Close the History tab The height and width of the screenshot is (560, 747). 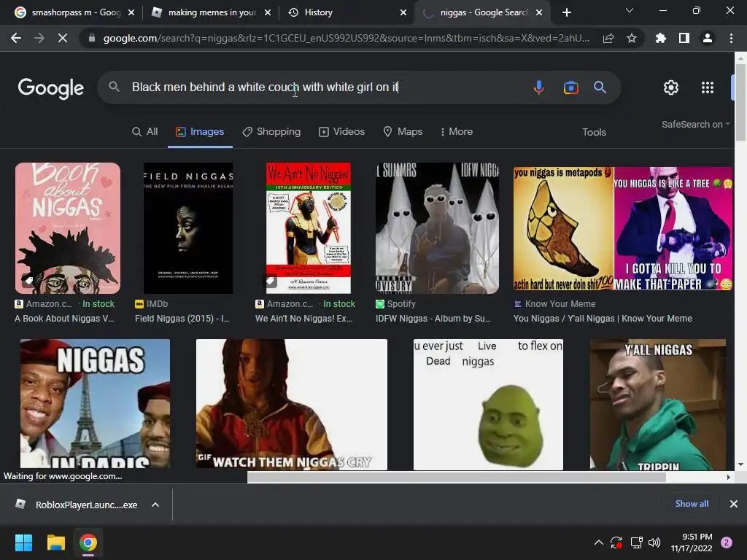[403, 12]
